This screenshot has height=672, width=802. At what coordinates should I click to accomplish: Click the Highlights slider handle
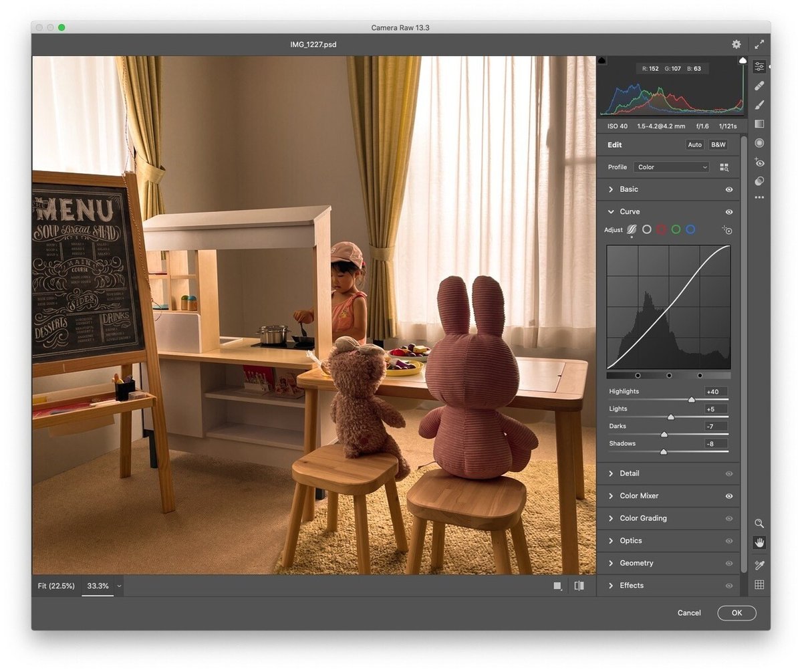click(x=692, y=400)
